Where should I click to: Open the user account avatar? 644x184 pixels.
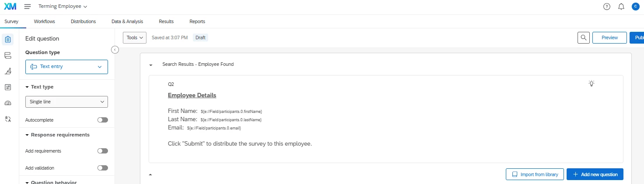tap(635, 7)
